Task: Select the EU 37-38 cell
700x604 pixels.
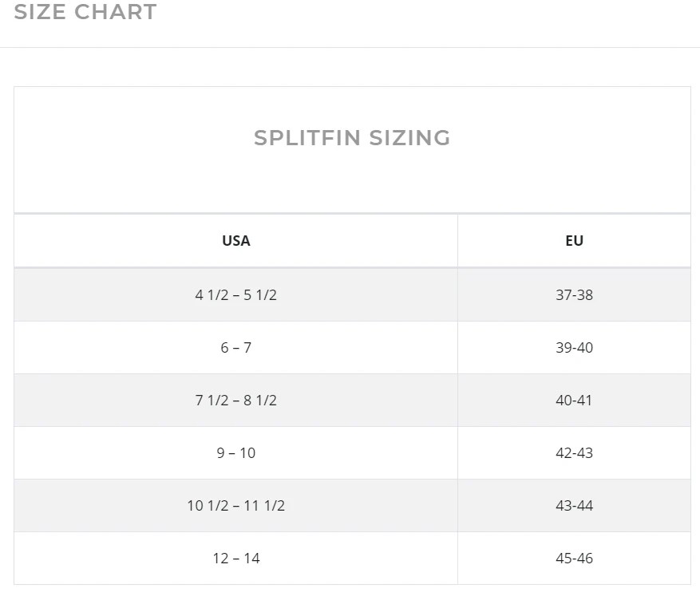Action: (x=574, y=294)
